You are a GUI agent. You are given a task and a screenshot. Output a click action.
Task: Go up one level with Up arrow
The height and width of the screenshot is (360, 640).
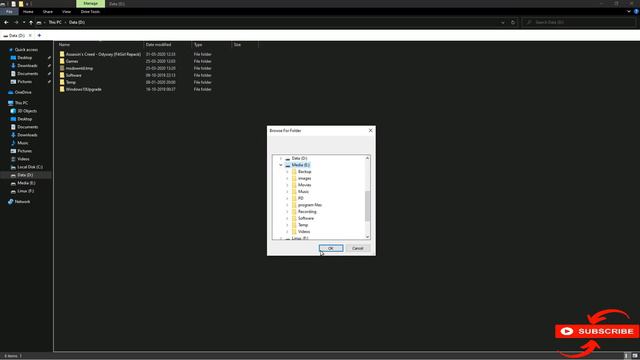(x=31, y=22)
